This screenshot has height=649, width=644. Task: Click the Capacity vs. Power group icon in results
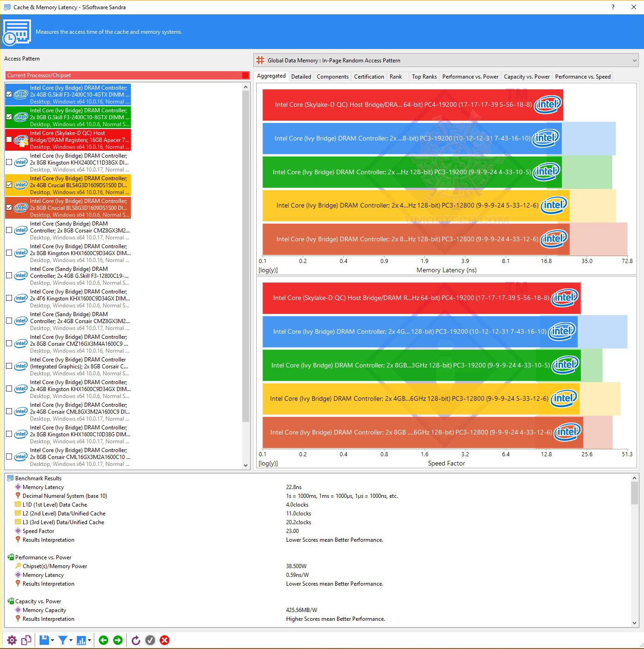pos(10,601)
